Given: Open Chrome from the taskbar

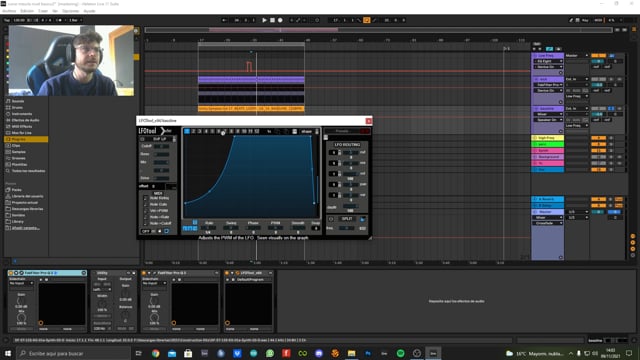Looking at the screenshot, I should (x=156, y=353).
